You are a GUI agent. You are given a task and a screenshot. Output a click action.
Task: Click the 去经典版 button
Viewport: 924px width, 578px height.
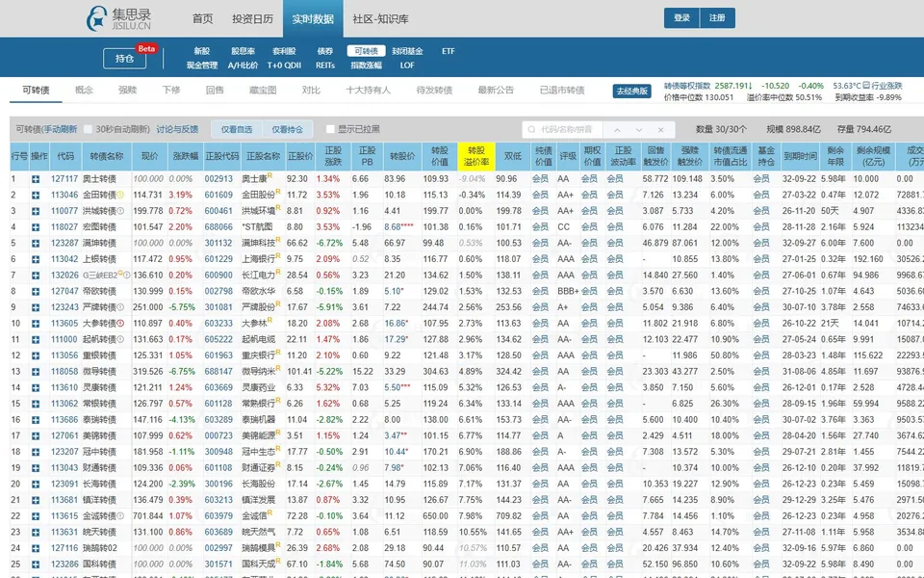click(x=631, y=91)
